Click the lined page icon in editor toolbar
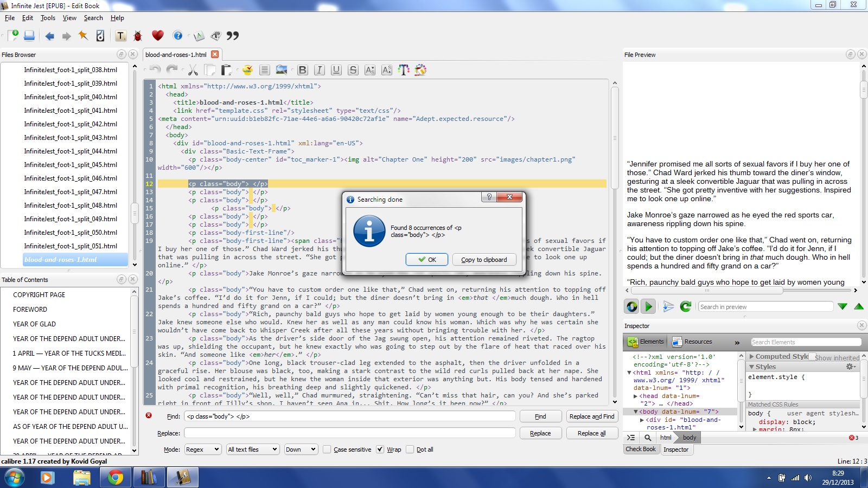The image size is (868, 488). pos(265,70)
